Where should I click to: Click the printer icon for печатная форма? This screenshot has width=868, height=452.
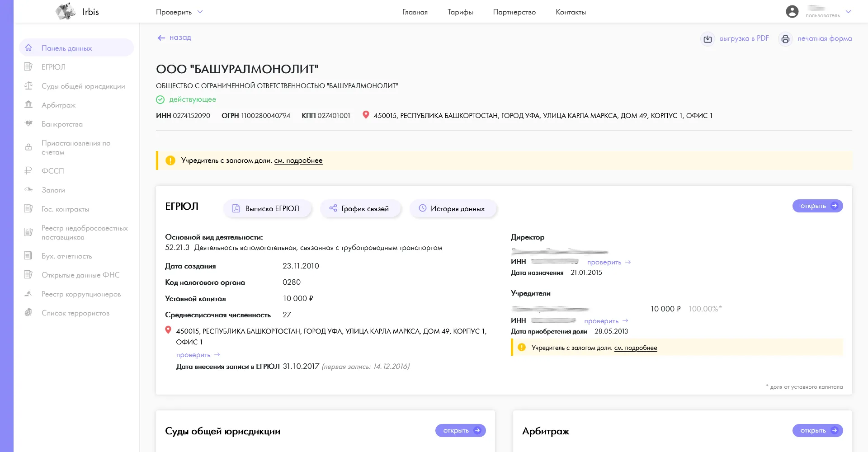click(x=786, y=39)
